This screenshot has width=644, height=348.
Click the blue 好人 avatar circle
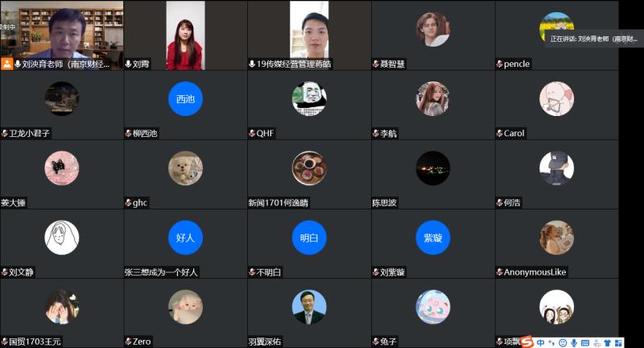tap(185, 238)
